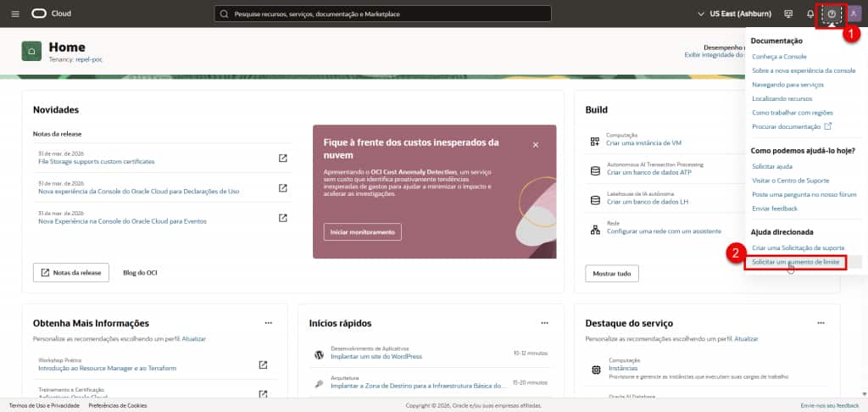868x412 pixels.
Task: Open Sobre a nova experiência da console
Action: click(x=804, y=71)
